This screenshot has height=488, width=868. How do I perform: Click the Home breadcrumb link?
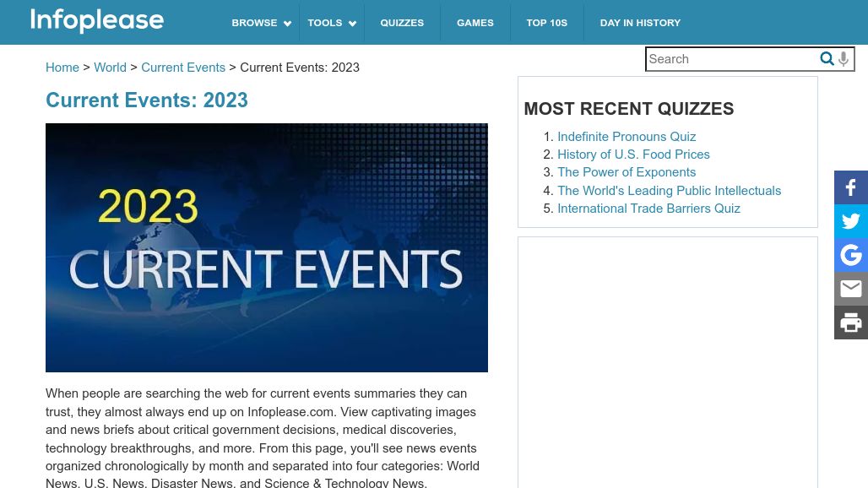click(62, 68)
